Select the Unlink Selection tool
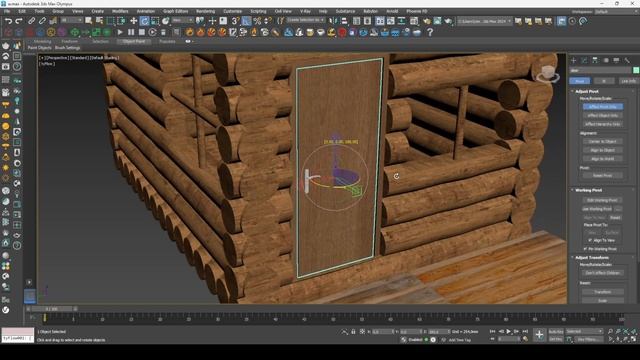The height and width of the screenshot is (360, 640). (x=42, y=20)
